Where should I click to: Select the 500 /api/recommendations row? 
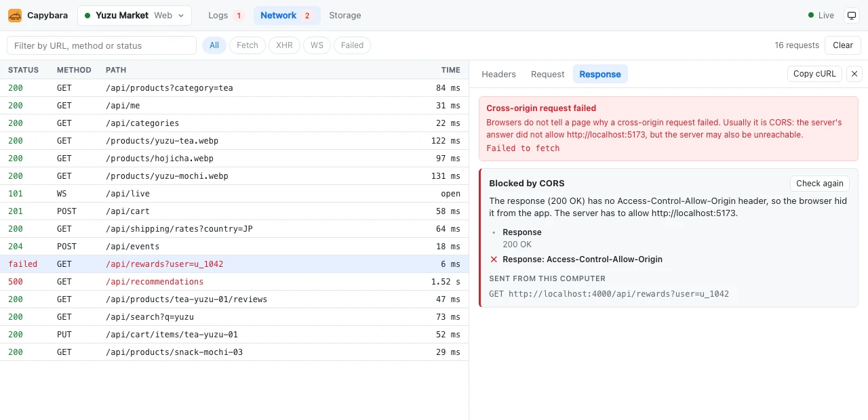point(234,282)
